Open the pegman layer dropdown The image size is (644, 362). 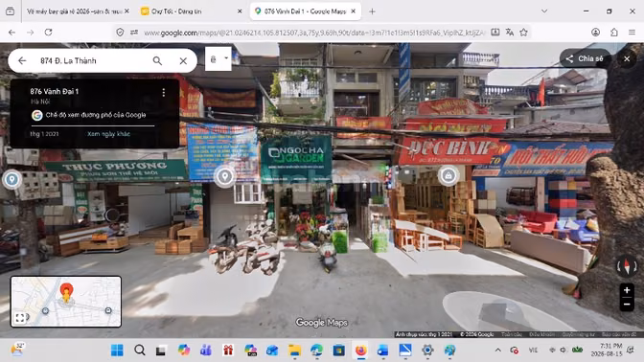pyautogui.click(x=218, y=58)
